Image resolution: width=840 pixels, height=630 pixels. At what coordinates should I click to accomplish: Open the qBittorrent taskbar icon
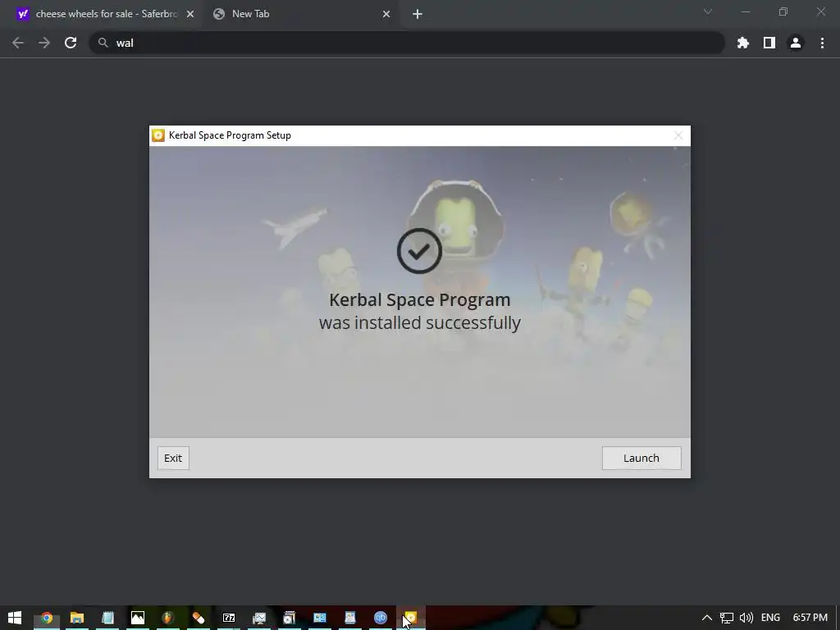click(x=381, y=618)
